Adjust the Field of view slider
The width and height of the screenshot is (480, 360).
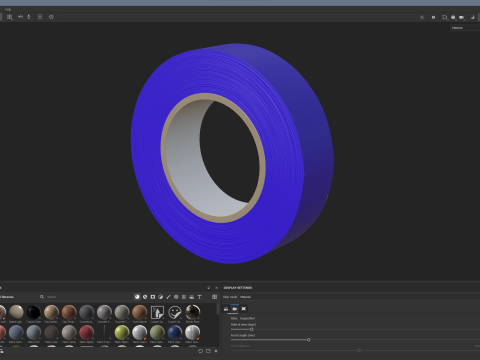point(252,329)
